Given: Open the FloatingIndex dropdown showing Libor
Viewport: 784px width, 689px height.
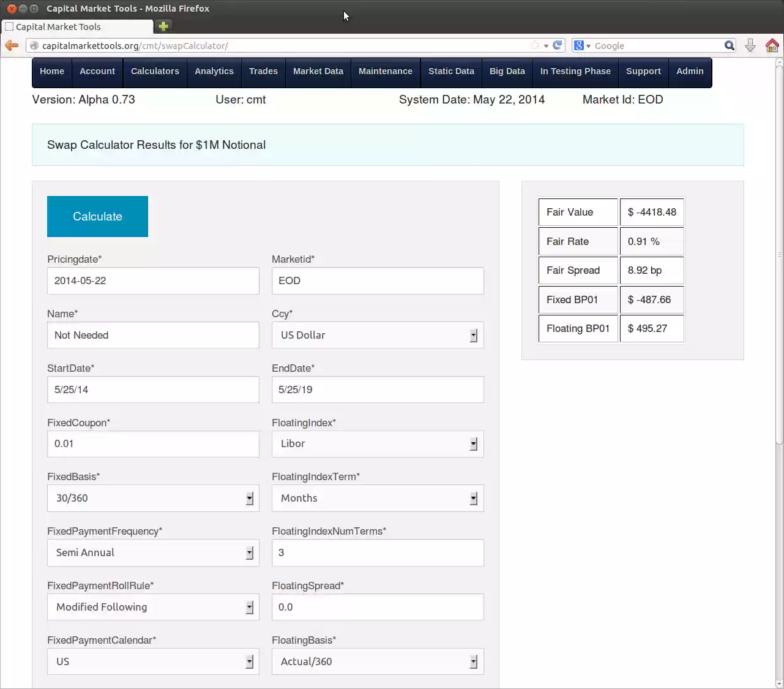Looking at the screenshot, I should coord(474,444).
